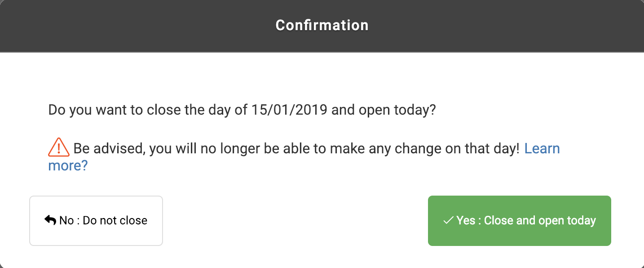This screenshot has height=268, width=644.
Task: Click the dark header bar of the dialog
Action: point(322,26)
